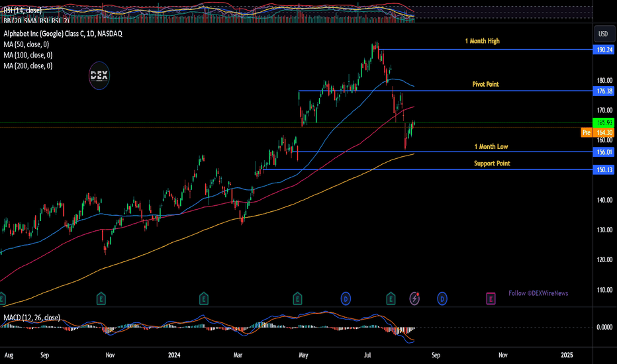Click the 176.38 pivot price label
This screenshot has width=617, height=364.
[604, 91]
